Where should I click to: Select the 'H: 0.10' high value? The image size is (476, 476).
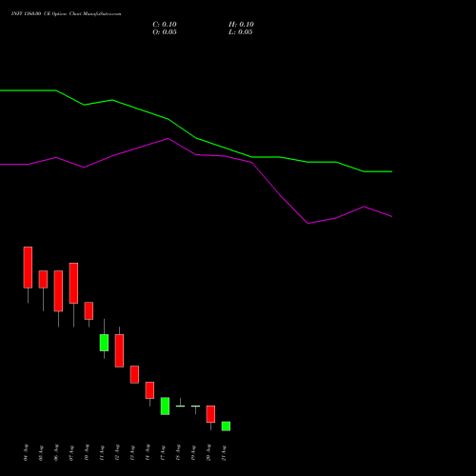coord(241,25)
